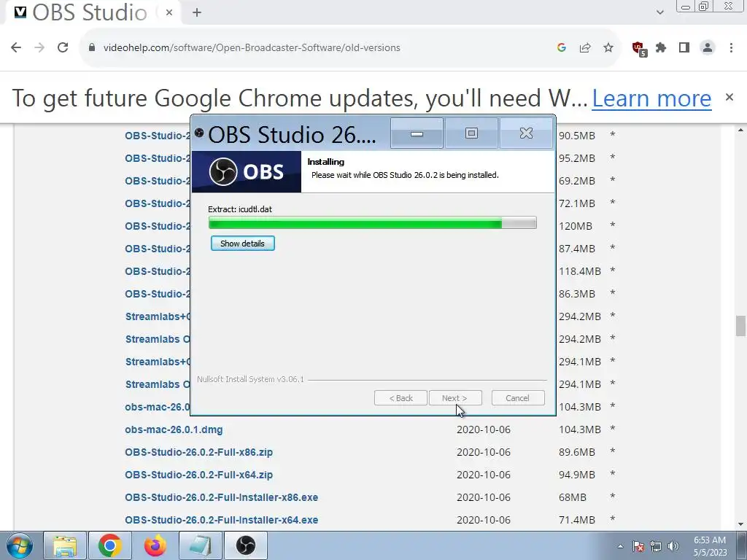Maximize the OBS Studio installer window

(x=471, y=133)
